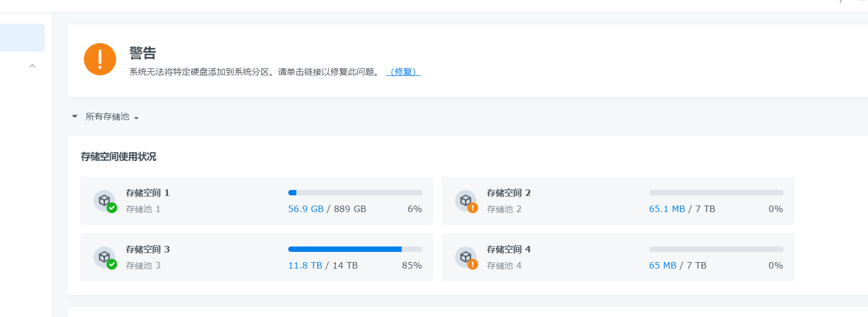Screen dimensions: 868x317
Task: Click the 存储空间 1 usage progress bar
Action: coord(355,193)
